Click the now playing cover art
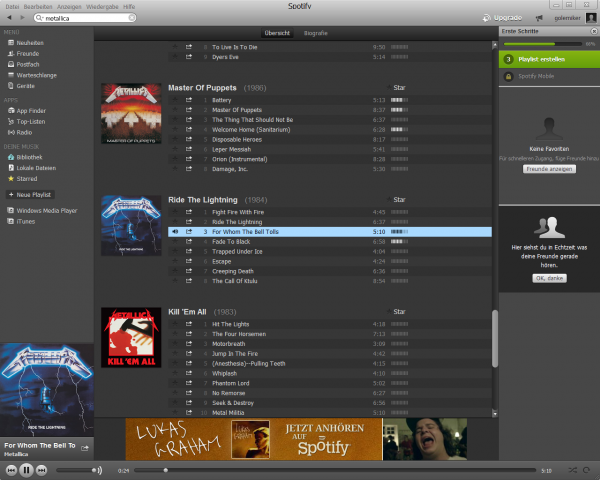 (x=47, y=390)
